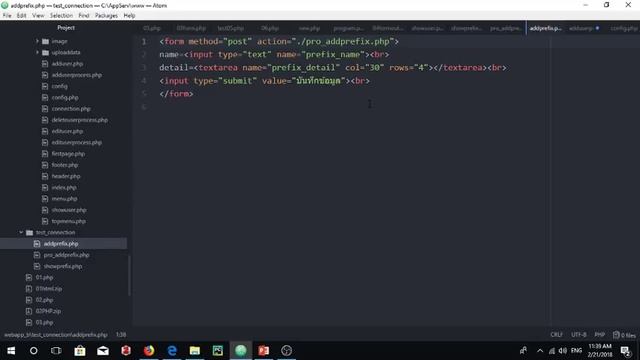The image size is (640, 360).
Task: Open the Find menu
Action: pyautogui.click(x=84, y=16)
